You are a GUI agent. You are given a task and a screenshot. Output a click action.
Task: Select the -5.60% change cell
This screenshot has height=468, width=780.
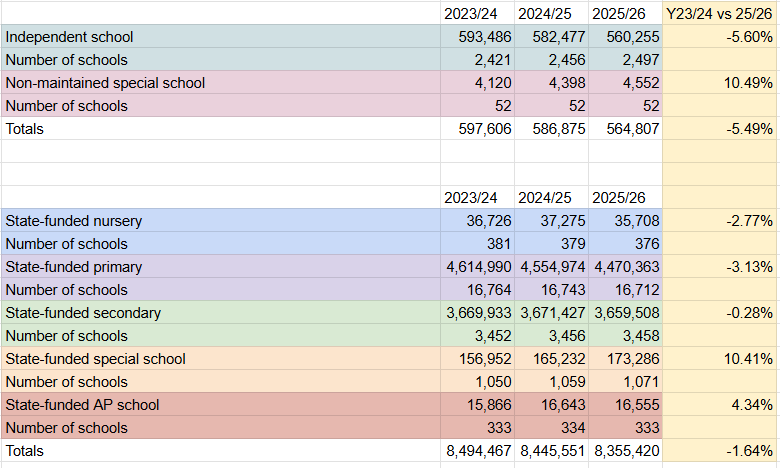(721, 37)
